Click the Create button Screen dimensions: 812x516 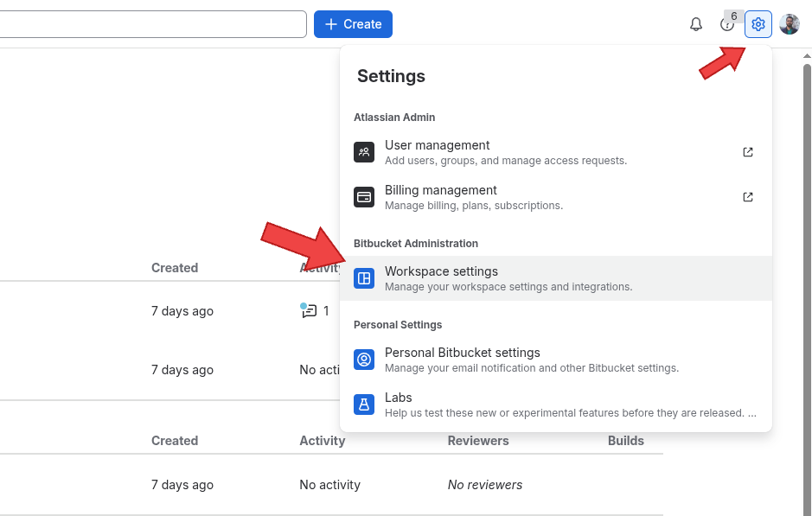tap(353, 24)
